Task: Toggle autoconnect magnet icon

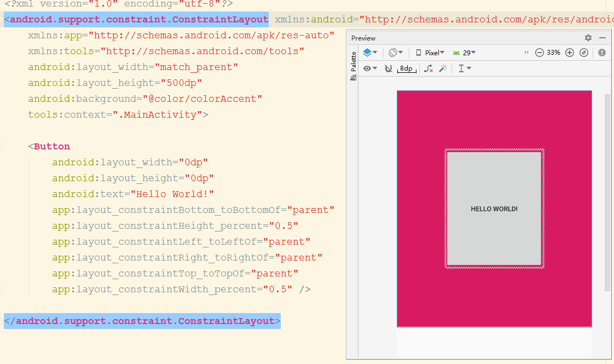Action: 388,68
